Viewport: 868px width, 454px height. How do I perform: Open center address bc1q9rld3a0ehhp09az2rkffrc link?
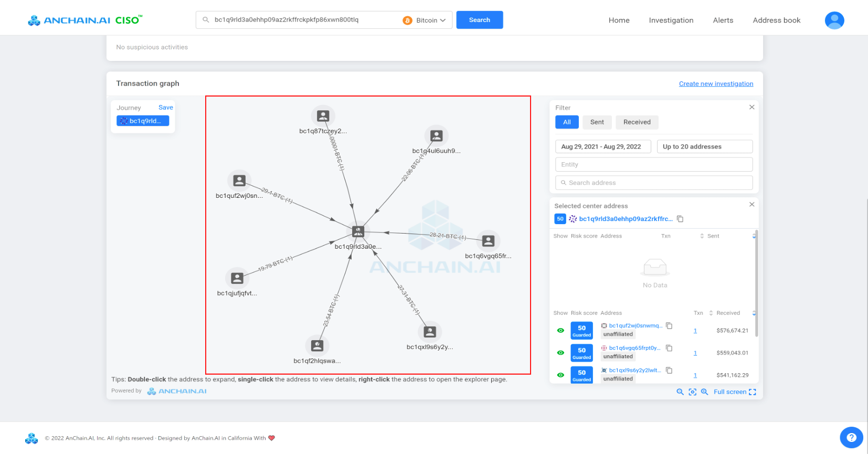(626, 219)
